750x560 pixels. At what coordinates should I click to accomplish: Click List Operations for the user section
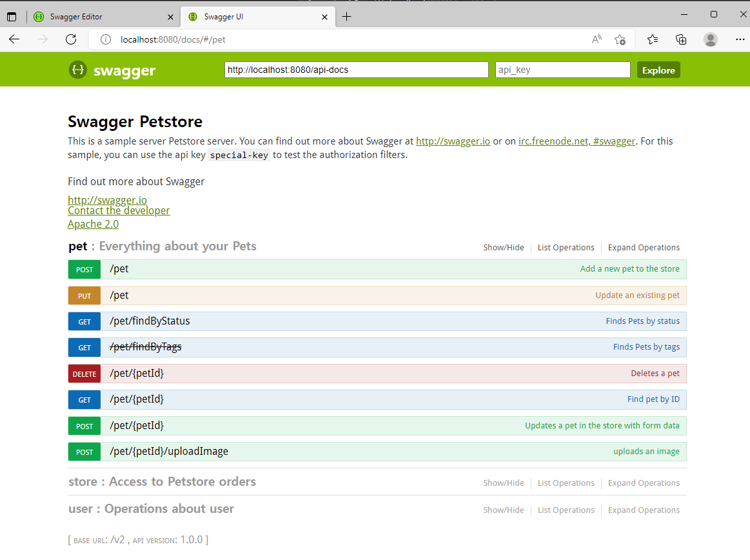[x=566, y=510]
